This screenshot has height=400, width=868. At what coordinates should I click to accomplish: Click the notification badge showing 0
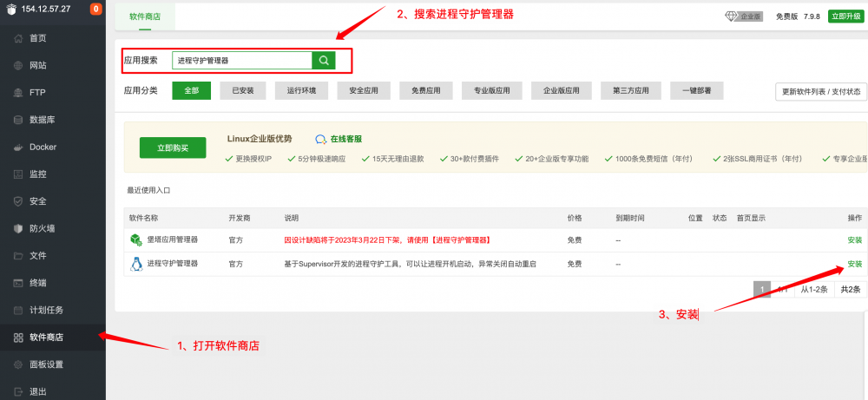click(95, 10)
